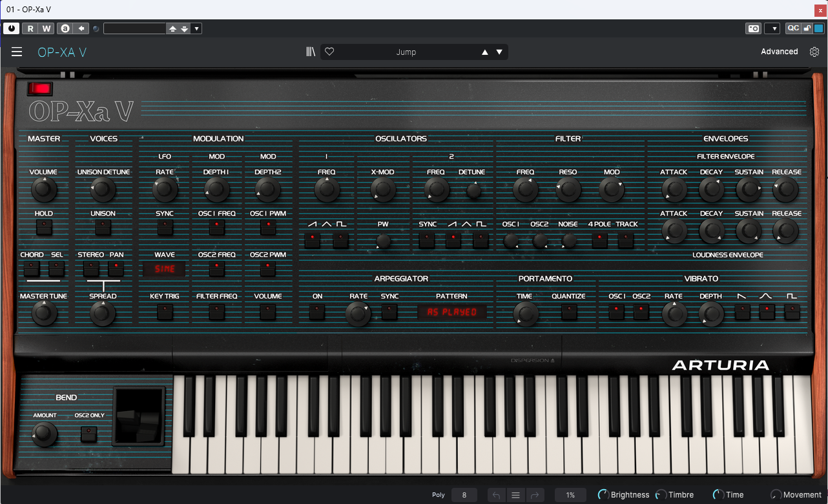
Task: Toggle filter TRACK button
Action: (626, 241)
